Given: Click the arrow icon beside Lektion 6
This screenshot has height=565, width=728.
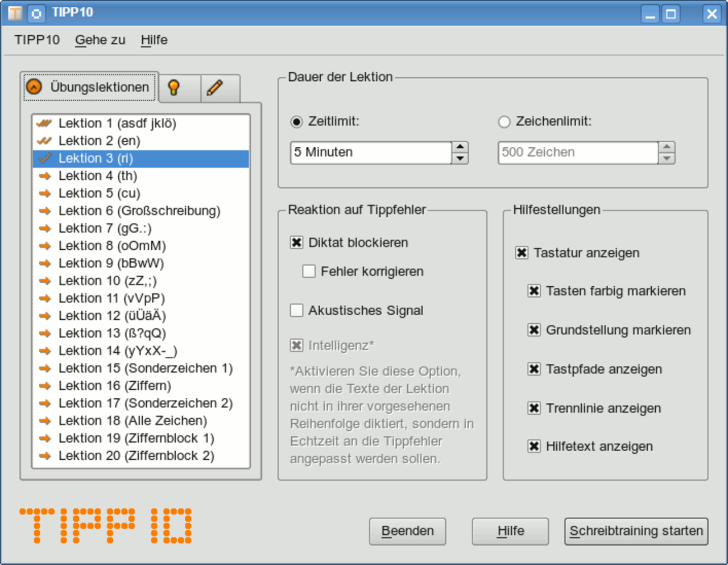Looking at the screenshot, I should 45,211.
